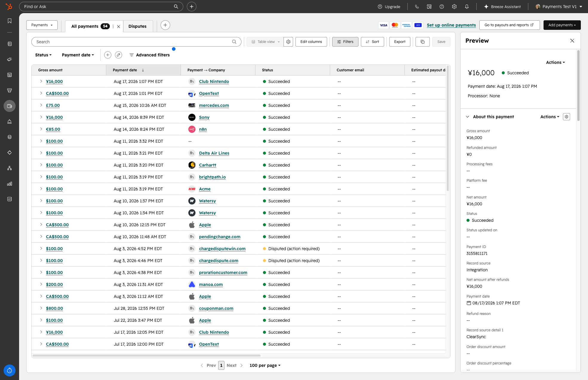Viewport: 588px width, 380px height.
Task: Expand the €85.00 n8n row
Action: pos(41,129)
